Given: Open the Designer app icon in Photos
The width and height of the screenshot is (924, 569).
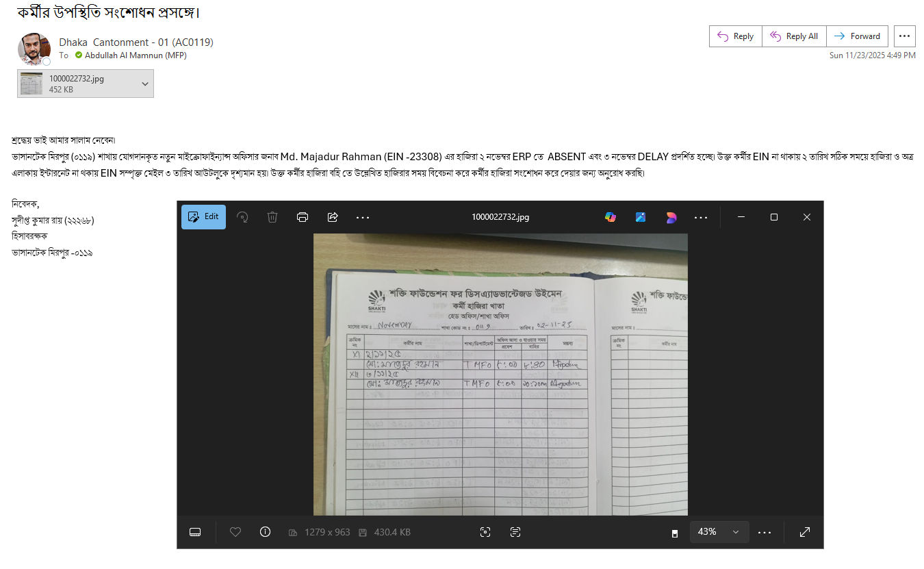Looking at the screenshot, I should (x=641, y=217).
